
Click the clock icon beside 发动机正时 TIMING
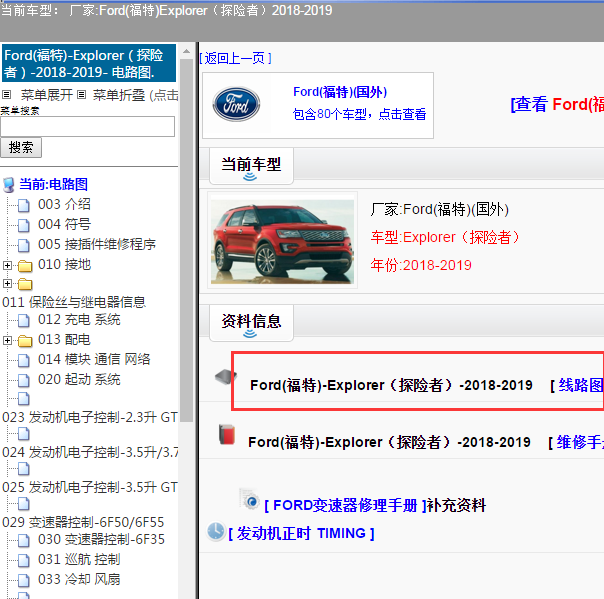pos(216,532)
